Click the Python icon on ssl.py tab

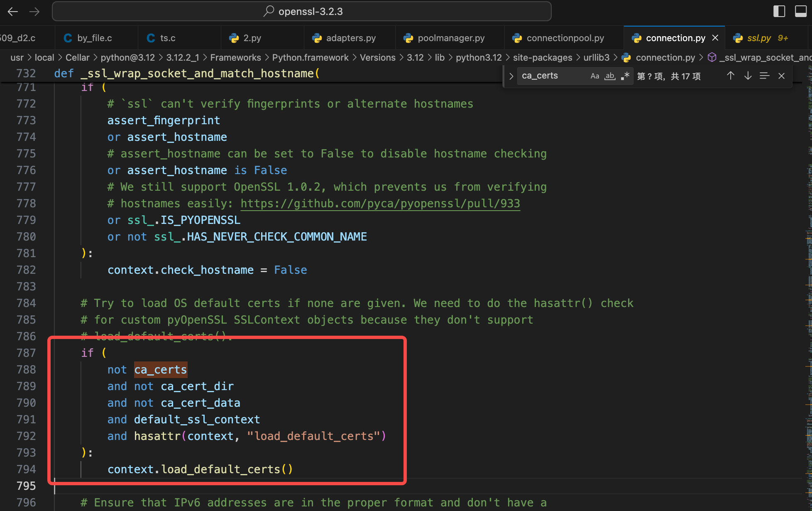[x=738, y=38]
